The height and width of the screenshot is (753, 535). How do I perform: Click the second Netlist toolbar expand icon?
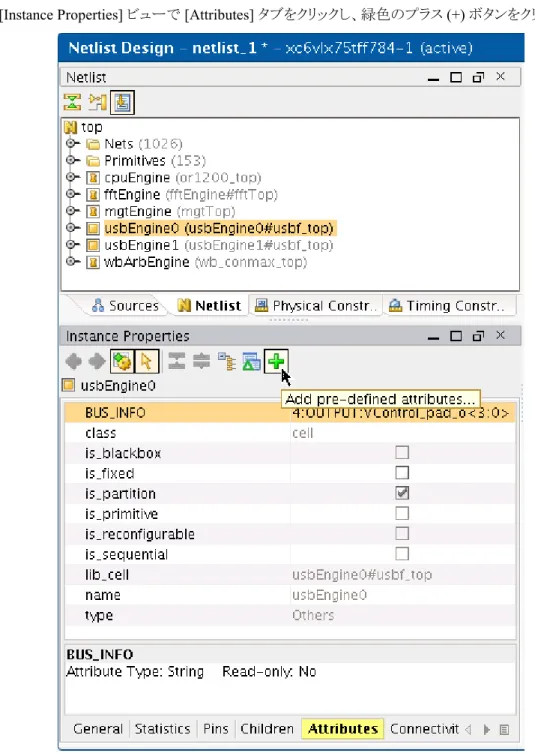(x=97, y=102)
